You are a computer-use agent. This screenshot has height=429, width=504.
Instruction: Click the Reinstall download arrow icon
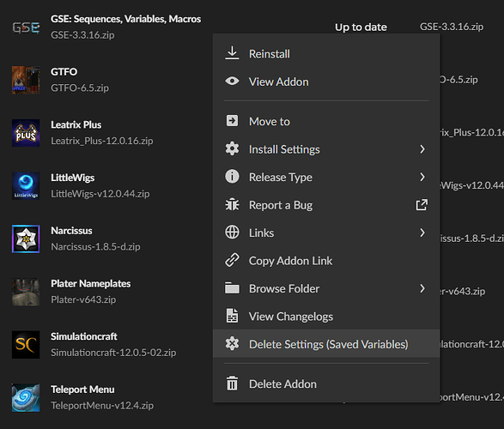232,53
